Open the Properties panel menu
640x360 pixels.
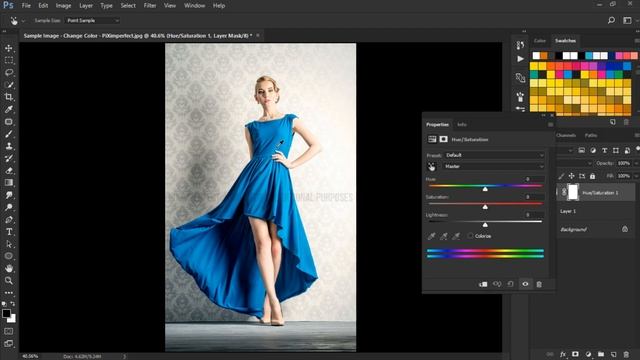point(550,124)
